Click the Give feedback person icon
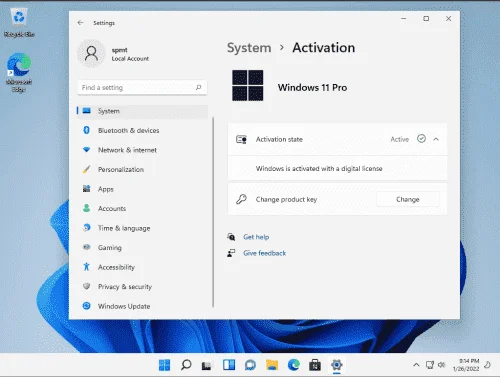The width and height of the screenshot is (500, 377). coord(231,253)
